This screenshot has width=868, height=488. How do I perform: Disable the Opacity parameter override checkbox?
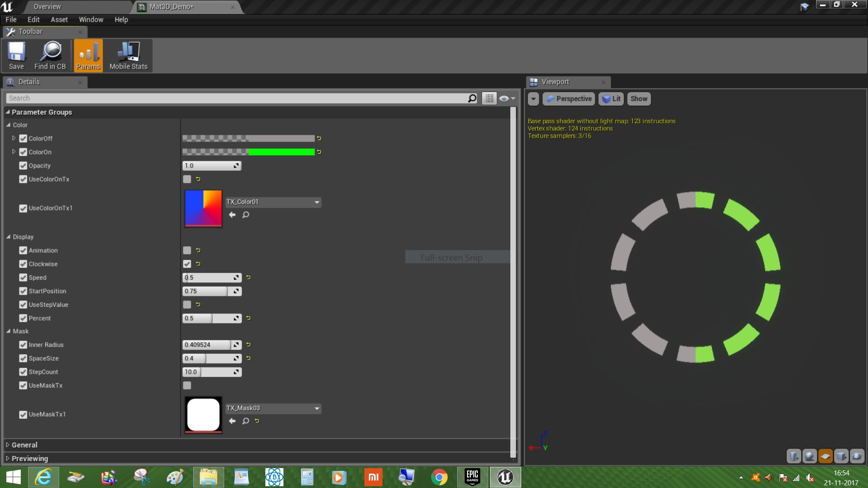[x=23, y=166]
